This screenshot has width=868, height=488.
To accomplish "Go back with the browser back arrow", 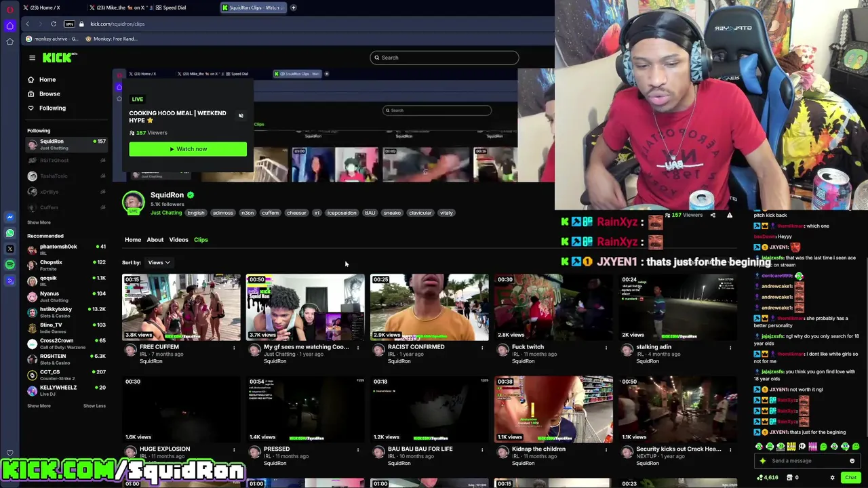I will 27,24.
